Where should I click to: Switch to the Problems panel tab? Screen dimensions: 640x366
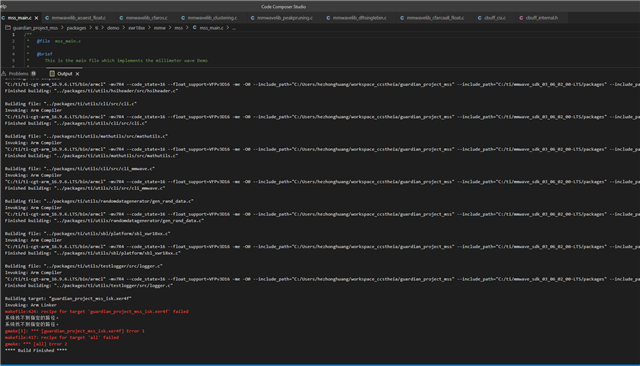point(19,74)
